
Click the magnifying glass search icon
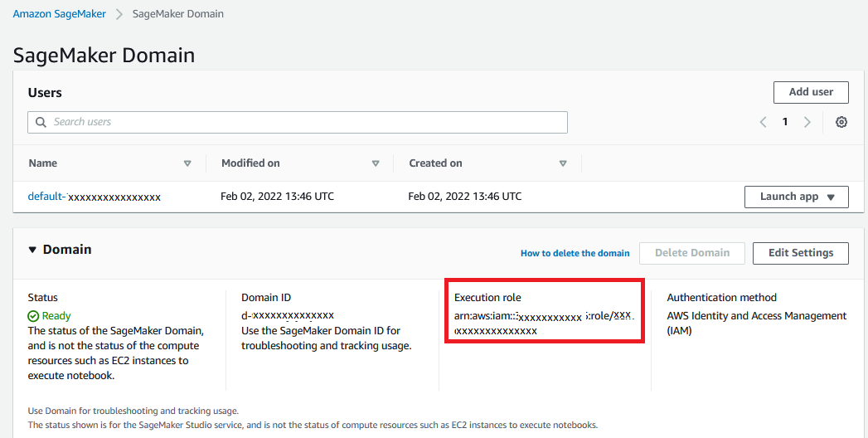coord(41,123)
